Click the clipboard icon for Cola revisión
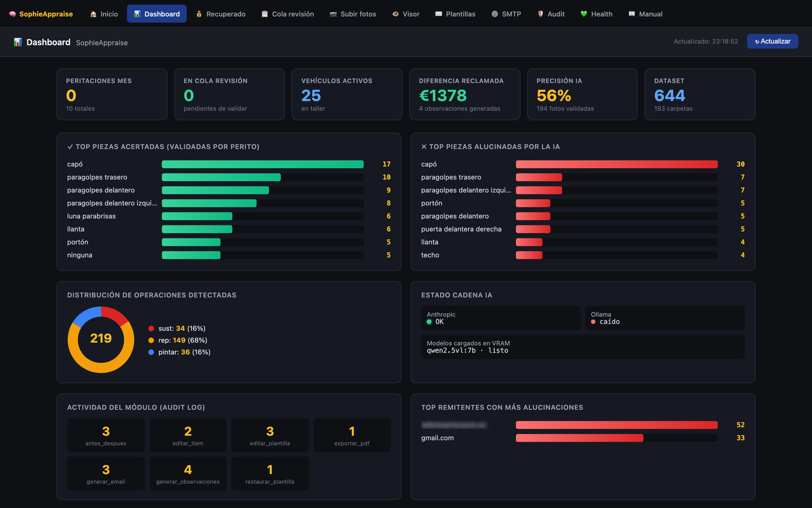 click(x=265, y=14)
